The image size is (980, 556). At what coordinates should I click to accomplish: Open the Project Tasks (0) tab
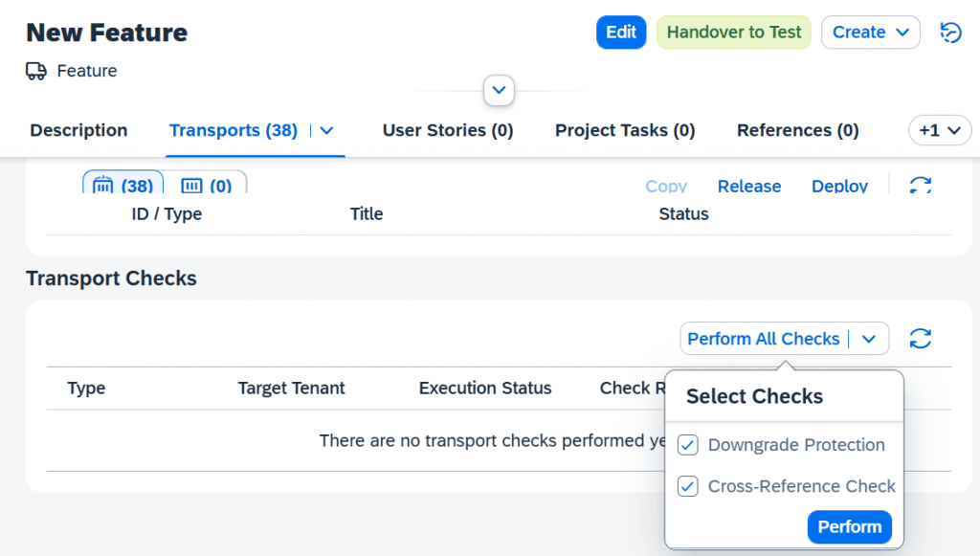(x=625, y=130)
